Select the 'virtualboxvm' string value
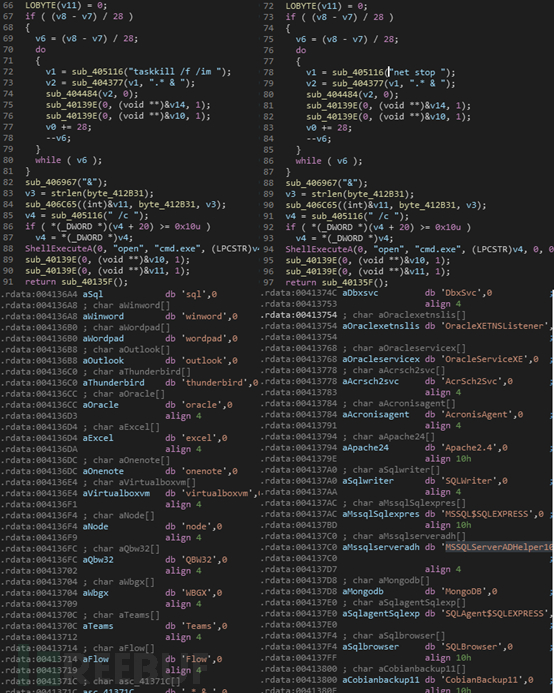 217,493
